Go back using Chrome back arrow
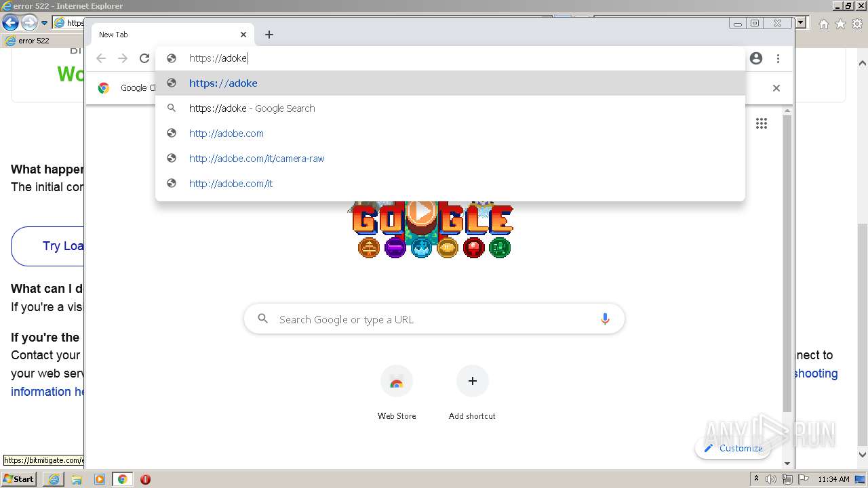Image resolution: width=868 pixels, height=488 pixels. click(x=101, y=58)
